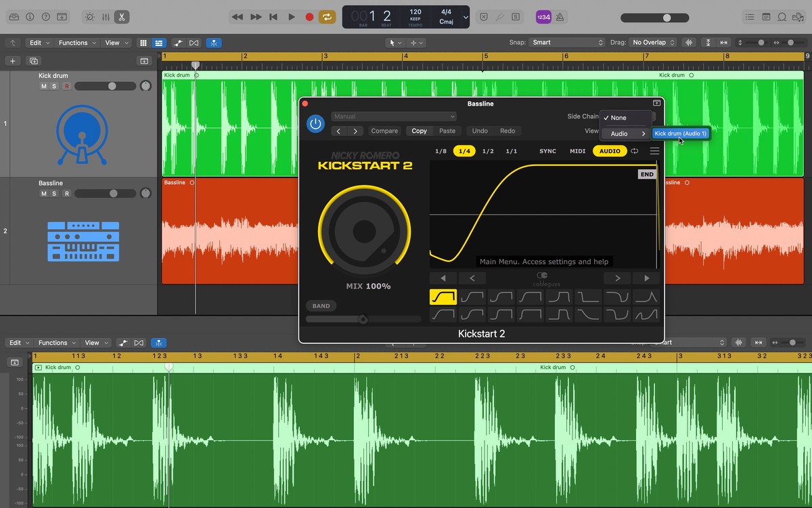Open the Manual preset dropdown
812x508 pixels.
[x=394, y=117]
